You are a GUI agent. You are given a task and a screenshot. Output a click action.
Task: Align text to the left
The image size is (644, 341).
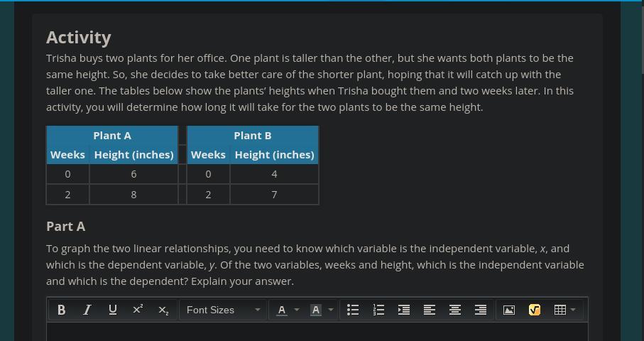430,310
